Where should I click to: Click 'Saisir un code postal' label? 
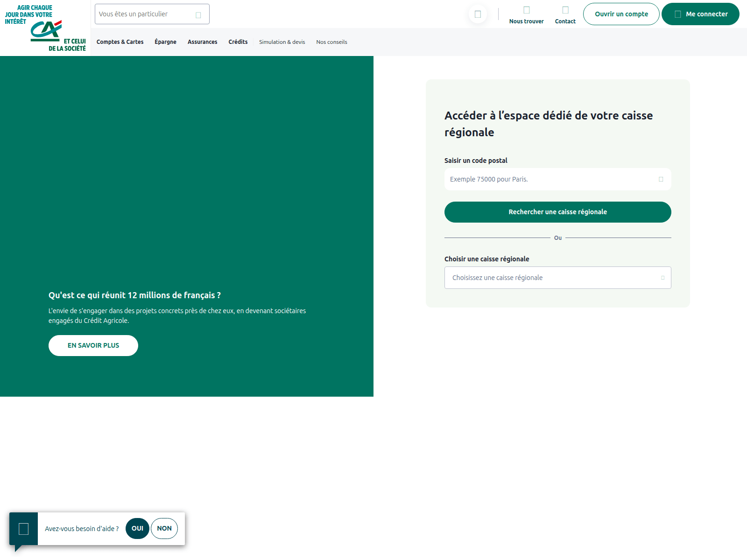pyautogui.click(x=476, y=161)
